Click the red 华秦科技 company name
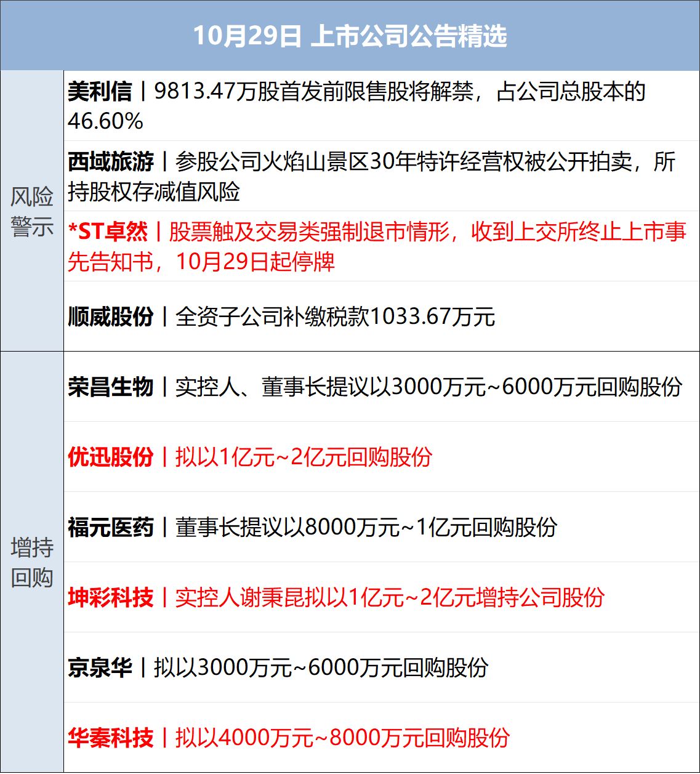700x774 pixels. pos(111,738)
